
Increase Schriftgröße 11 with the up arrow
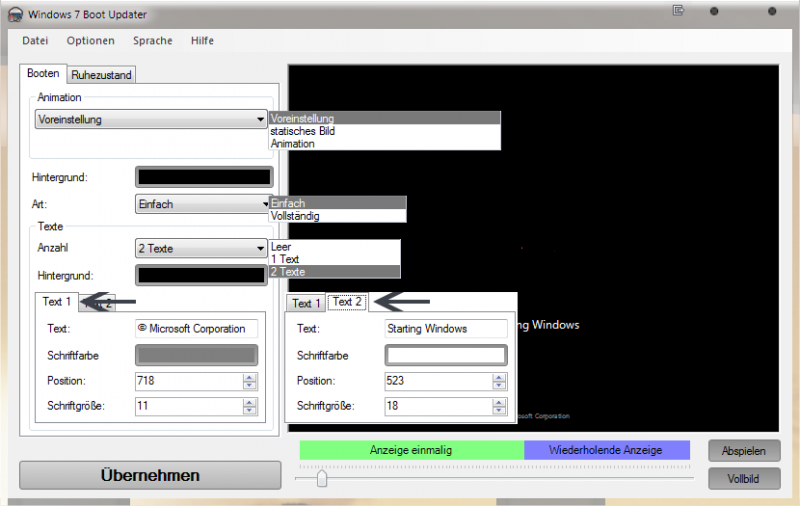tap(249, 402)
